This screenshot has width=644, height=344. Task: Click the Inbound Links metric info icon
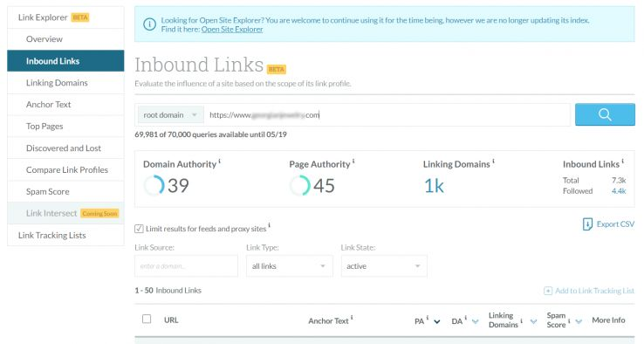point(623,162)
